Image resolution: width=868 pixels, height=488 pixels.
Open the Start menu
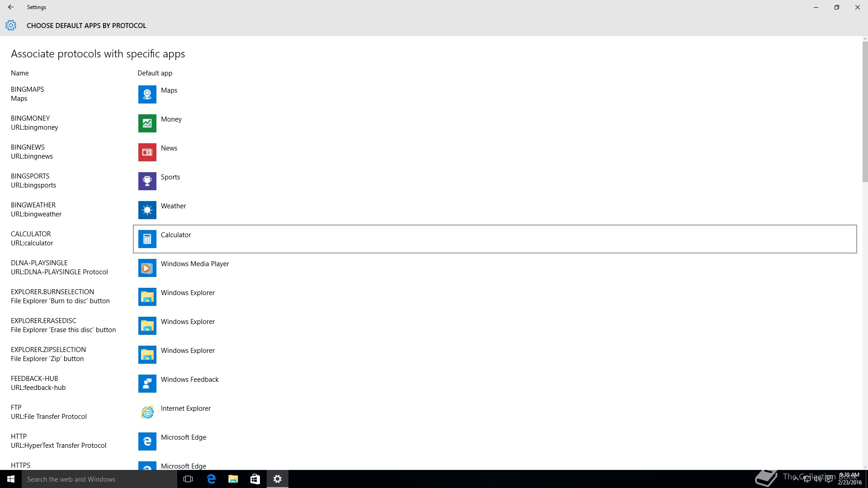11,479
